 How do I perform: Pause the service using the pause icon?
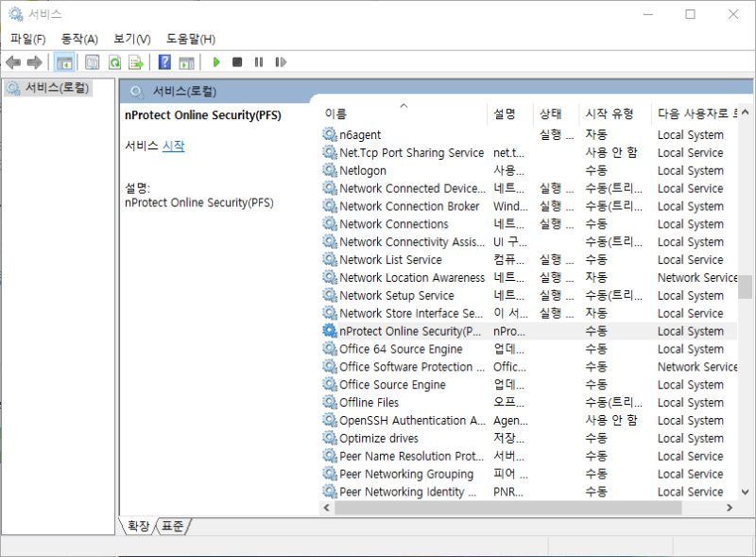[x=259, y=62]
